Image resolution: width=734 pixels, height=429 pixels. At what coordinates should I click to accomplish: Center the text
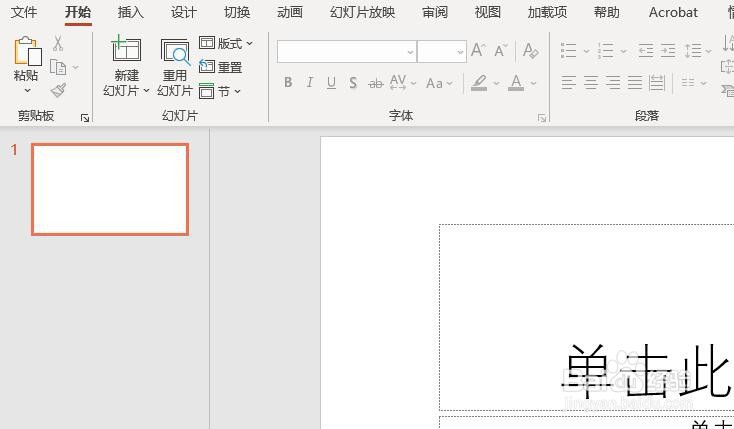(x=591, y=83)
